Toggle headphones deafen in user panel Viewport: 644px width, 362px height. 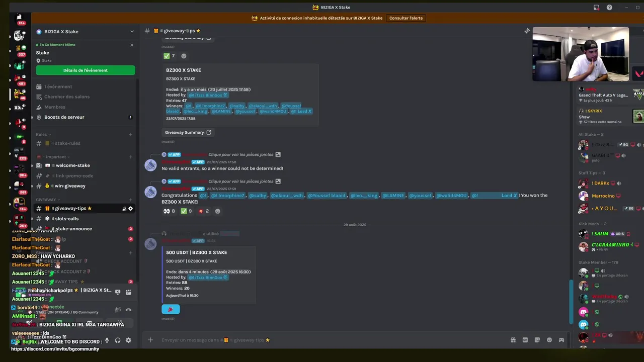point(118,340)
